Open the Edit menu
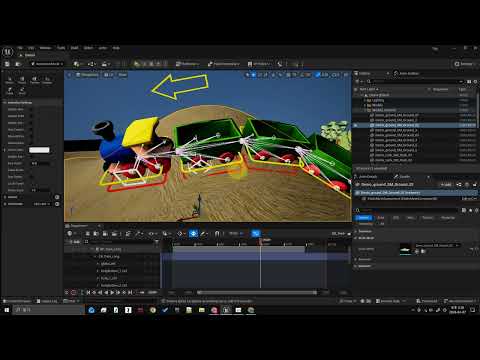This screenshot has height=360, width=480. tap(31, 48)
